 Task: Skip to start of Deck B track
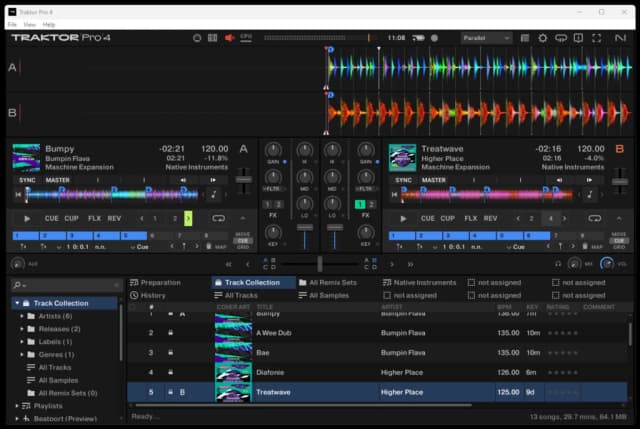pos(394,195)
